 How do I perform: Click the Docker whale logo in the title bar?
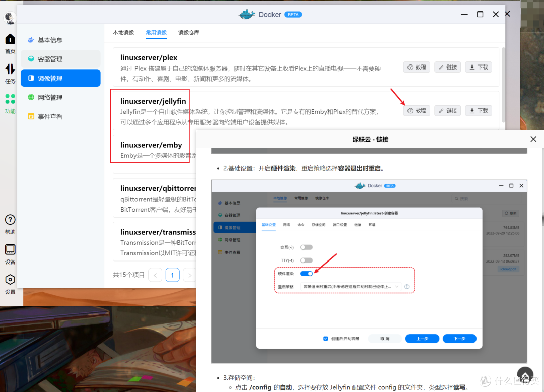tap(247, 14)
